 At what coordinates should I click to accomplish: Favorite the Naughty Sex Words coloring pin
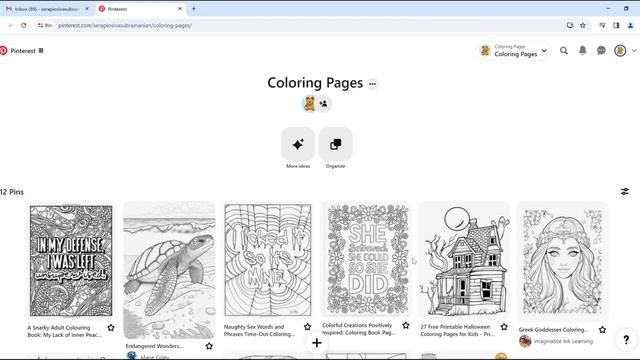(307, 327)
